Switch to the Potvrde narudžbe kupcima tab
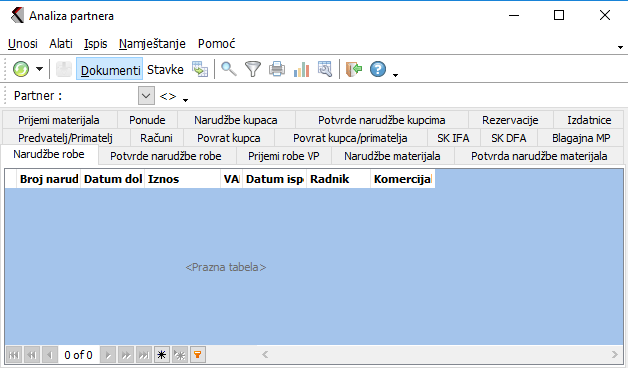628x368 pixels. coord(382,120)
